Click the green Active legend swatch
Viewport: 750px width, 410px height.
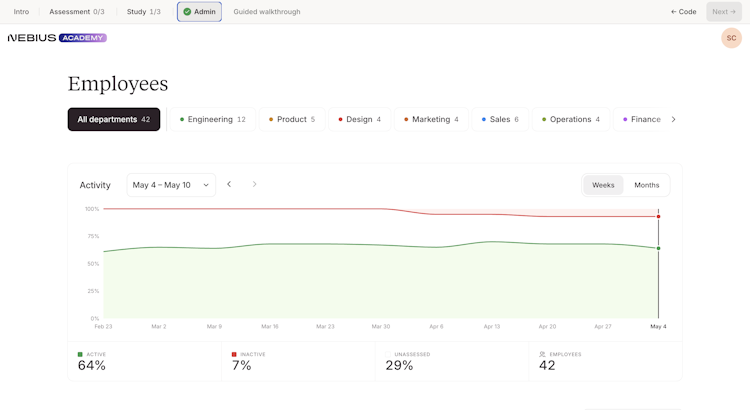(80, 354)
